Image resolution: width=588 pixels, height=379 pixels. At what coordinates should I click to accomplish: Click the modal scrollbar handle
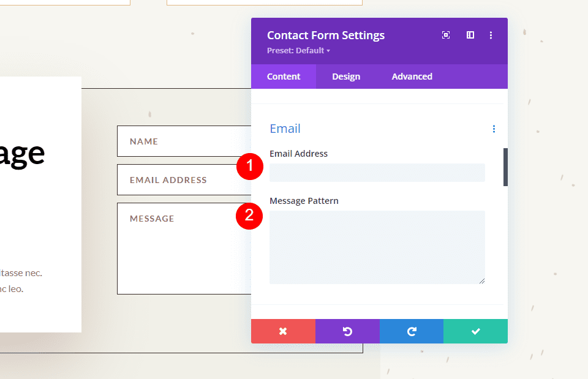pos(504,167)
